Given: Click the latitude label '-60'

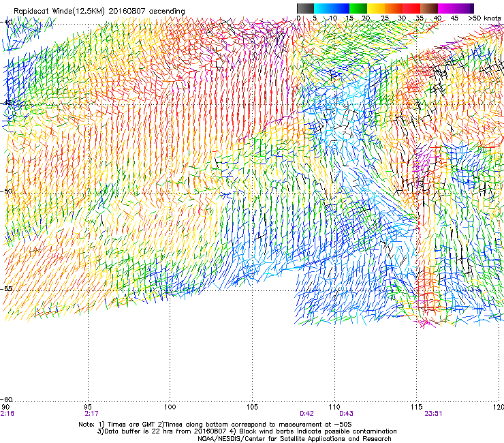Looking at the screenshot, I should 6,399.
